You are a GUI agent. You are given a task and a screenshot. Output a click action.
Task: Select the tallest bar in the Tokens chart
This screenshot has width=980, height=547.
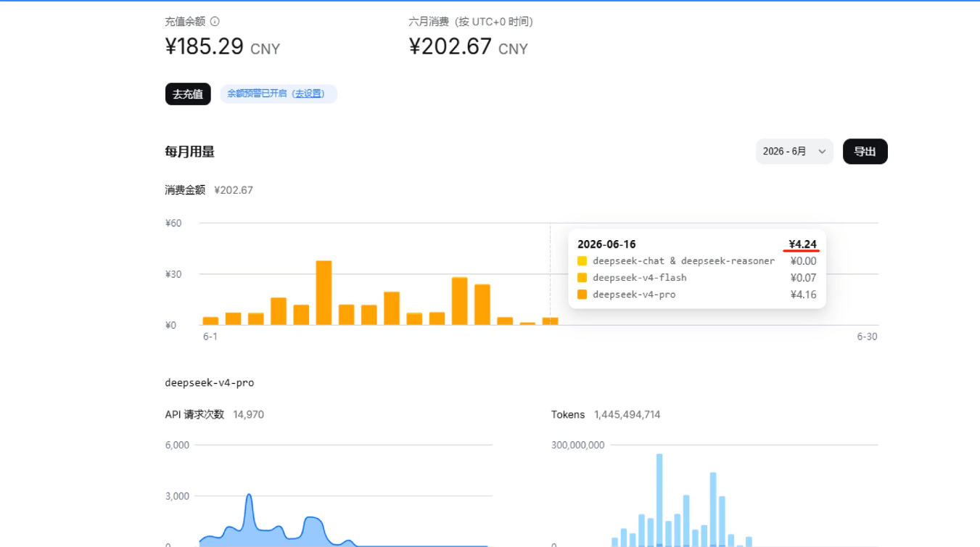click(x=659, y=500)
